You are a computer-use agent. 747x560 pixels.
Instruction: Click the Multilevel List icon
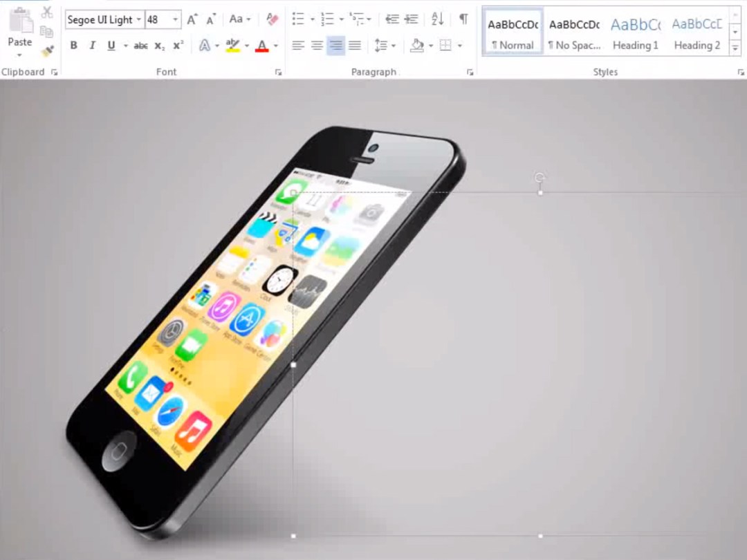click(357, 19)
